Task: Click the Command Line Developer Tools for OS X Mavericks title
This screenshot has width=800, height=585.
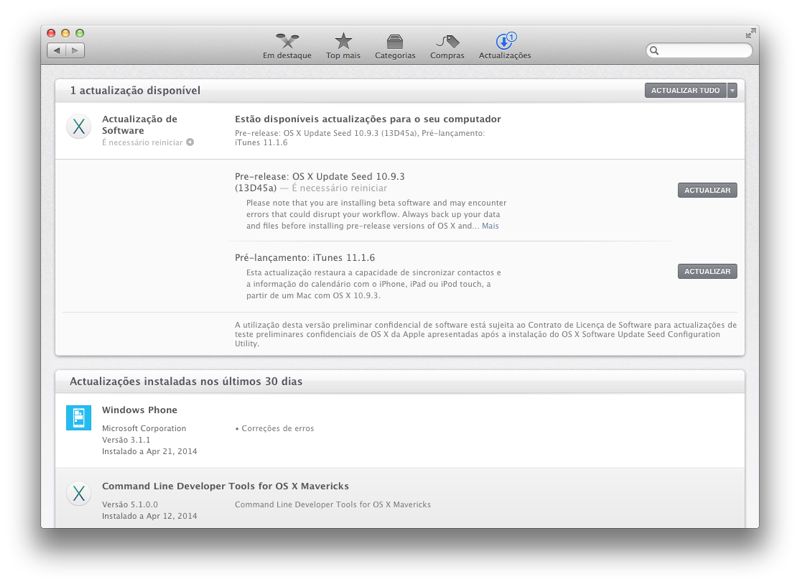Action: coord(225,486)
